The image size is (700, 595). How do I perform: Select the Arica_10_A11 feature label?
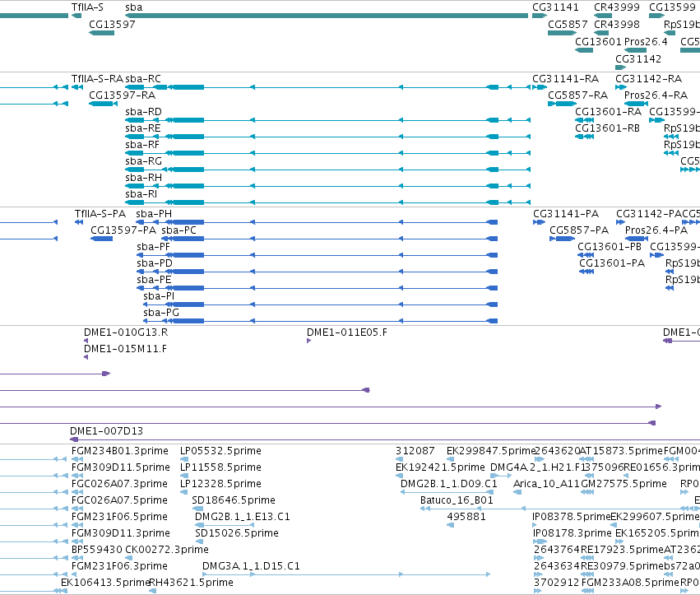546,484
